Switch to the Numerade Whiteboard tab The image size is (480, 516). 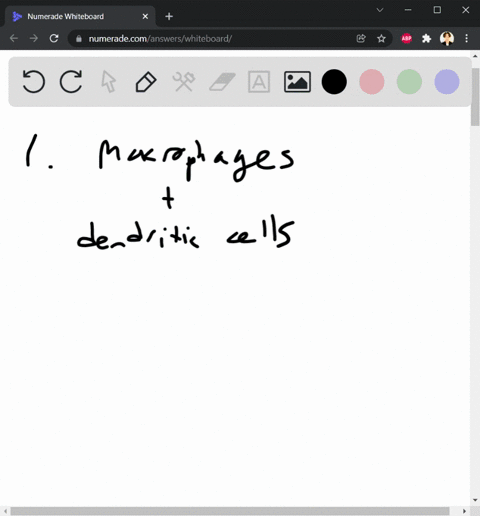pyautogui.click(x=80, y=16)
